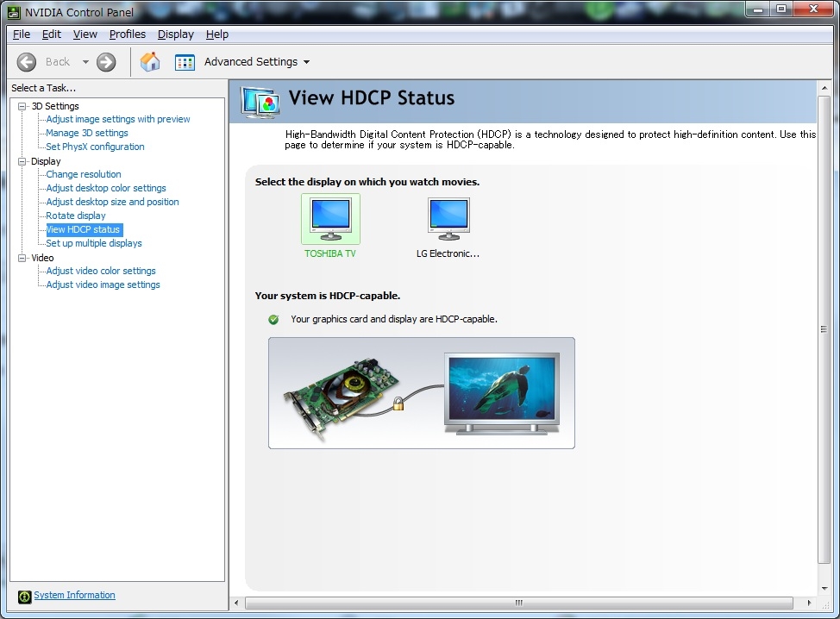Open the Profiles menu
The image size is (840, 619).
(x=128, y=34)
